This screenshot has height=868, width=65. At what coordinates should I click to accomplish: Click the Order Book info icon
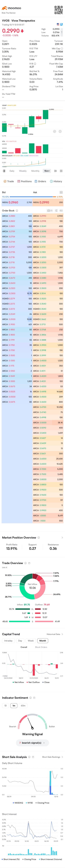[x=17, y=211]
